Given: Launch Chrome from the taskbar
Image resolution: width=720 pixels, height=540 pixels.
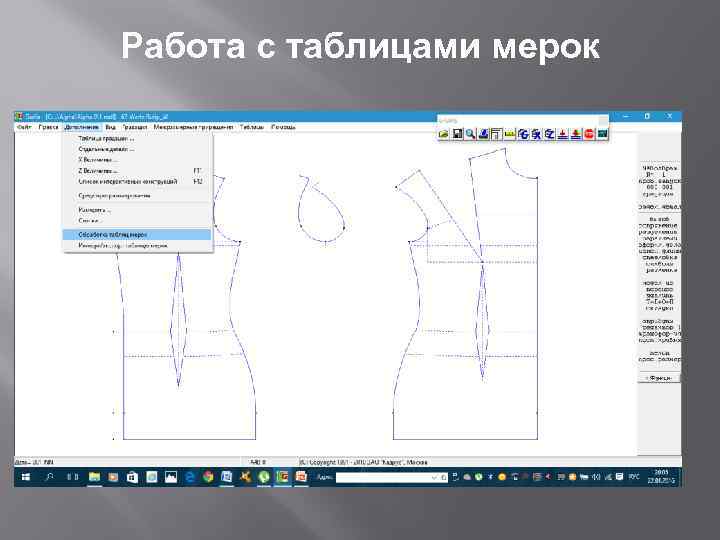Looking at the screenshot, I should (x=208, y=478).
